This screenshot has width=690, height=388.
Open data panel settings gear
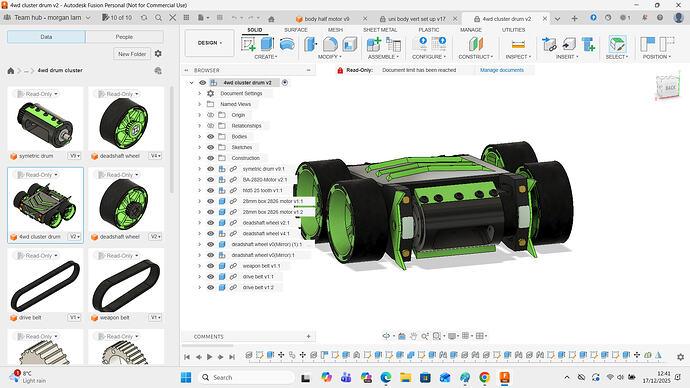click(158, 53)
